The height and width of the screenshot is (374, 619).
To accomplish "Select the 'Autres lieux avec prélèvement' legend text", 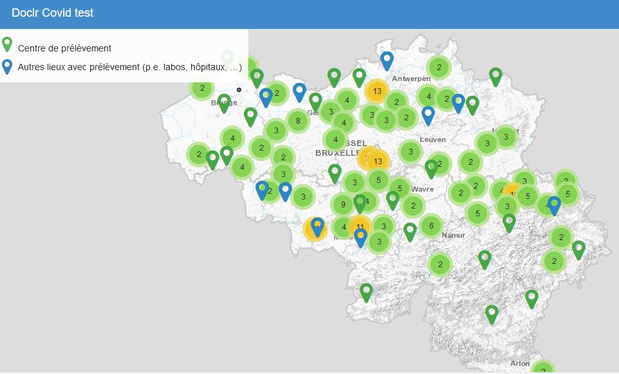I will (129, 67).
